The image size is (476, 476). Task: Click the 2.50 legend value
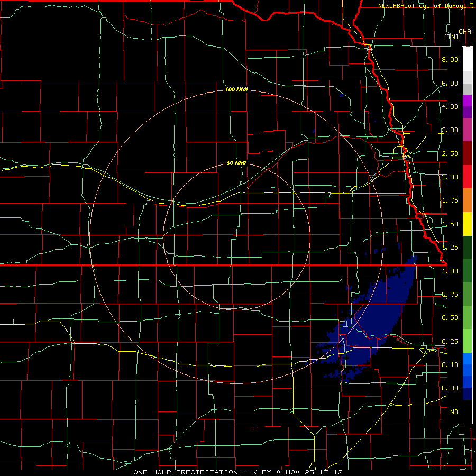click(x=450, y=153)
